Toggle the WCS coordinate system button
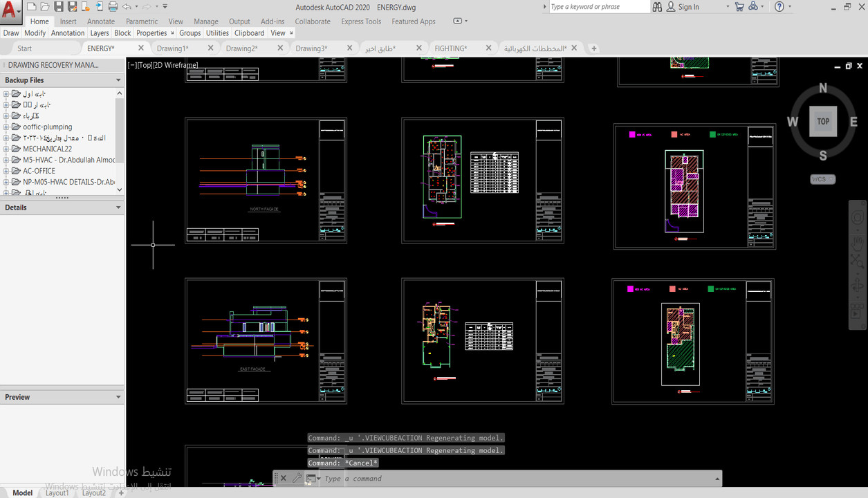 [x=822, y=179]
